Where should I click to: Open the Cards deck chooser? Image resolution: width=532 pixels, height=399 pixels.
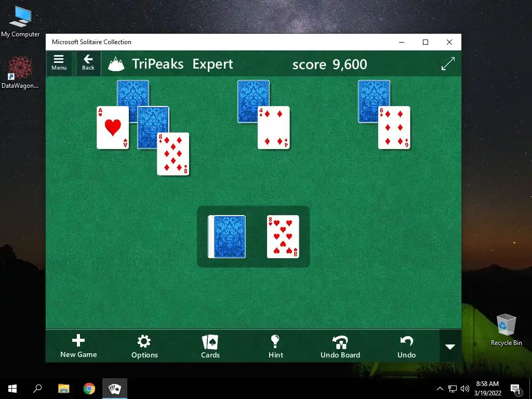click(210, 346)
